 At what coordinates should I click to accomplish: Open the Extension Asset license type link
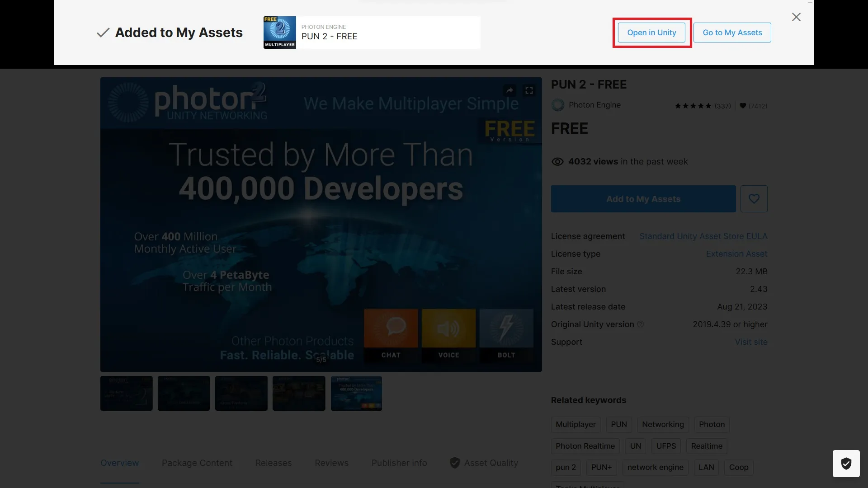[736, 254]
